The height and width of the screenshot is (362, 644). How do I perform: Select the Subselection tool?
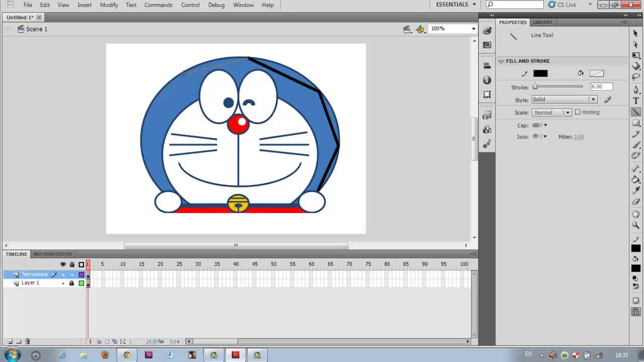click(x=636, y=44)
